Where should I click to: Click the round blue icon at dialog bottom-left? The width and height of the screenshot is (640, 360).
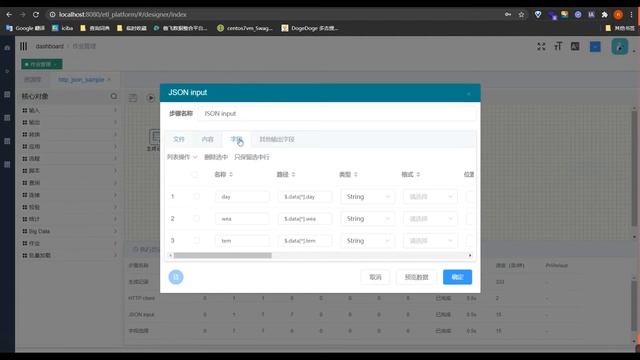[x=176, y=277]
